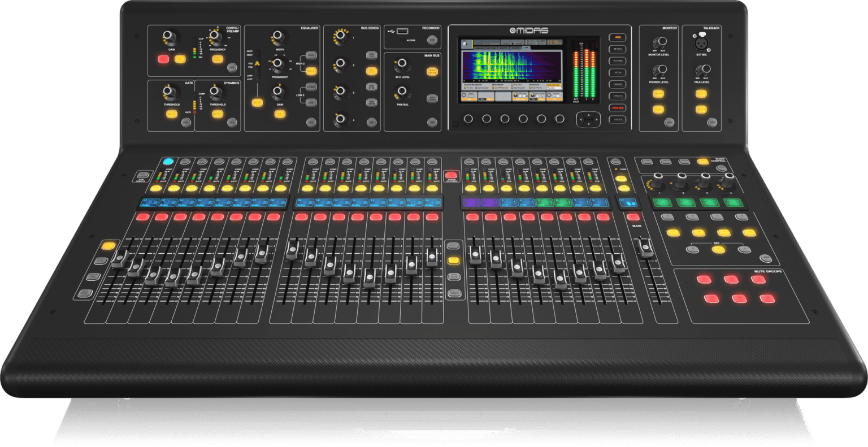Switch to the RTA tab on the display
Screen dimensions: 868x447
[x=527, y=47]
